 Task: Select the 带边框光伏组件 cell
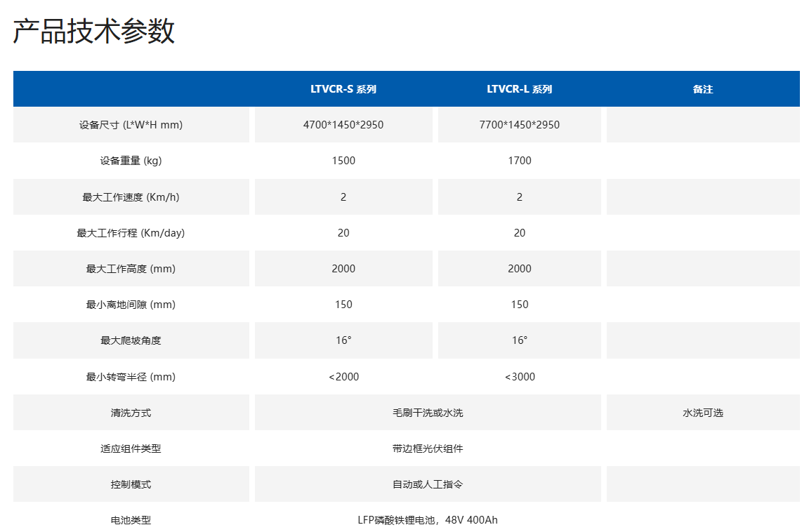[x=428, y=448]
